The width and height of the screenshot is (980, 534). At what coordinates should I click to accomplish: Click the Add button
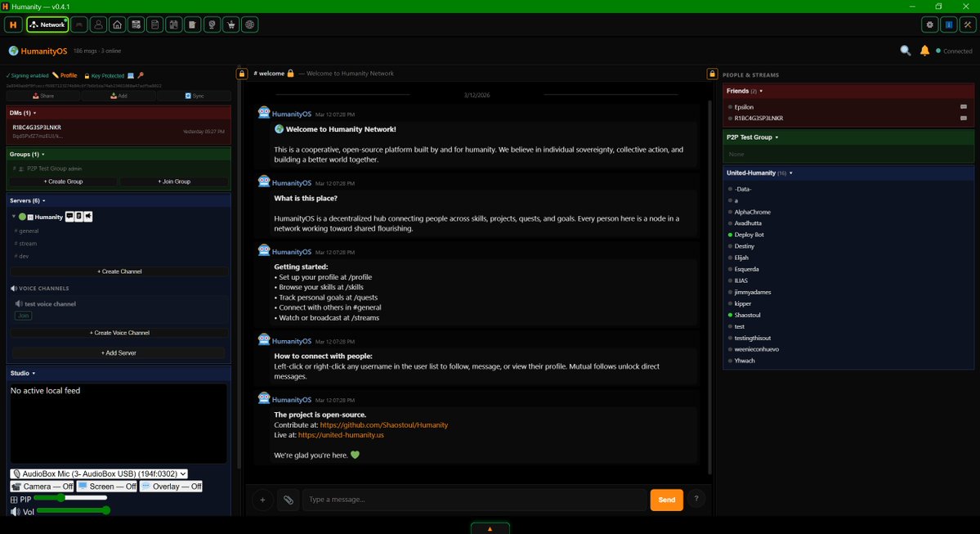(119, 96)
